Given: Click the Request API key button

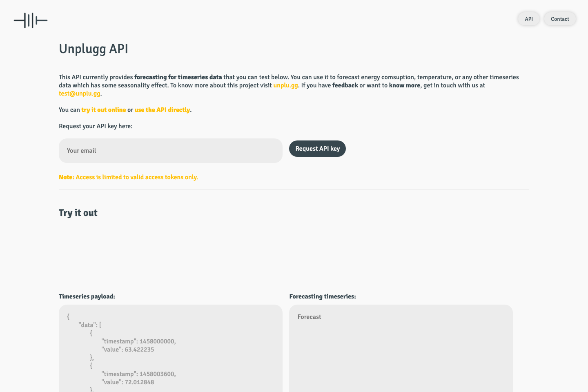Looking at the screenshot, I should click(317, 149).
